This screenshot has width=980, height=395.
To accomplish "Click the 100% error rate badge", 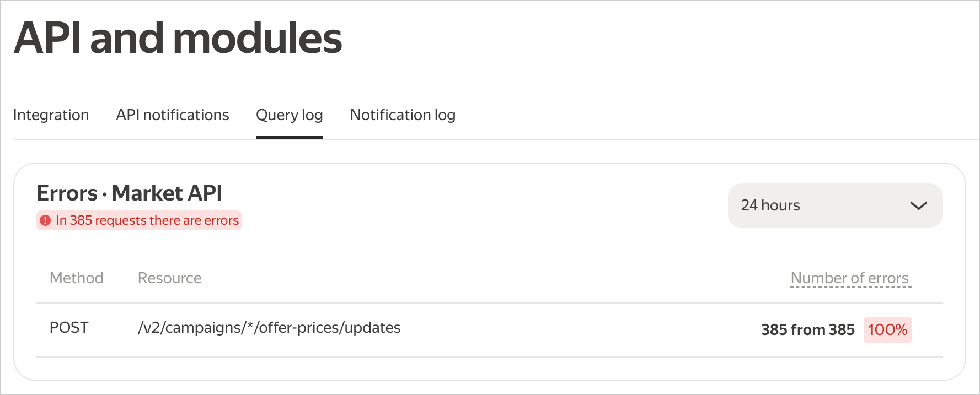I will point(887,330).
